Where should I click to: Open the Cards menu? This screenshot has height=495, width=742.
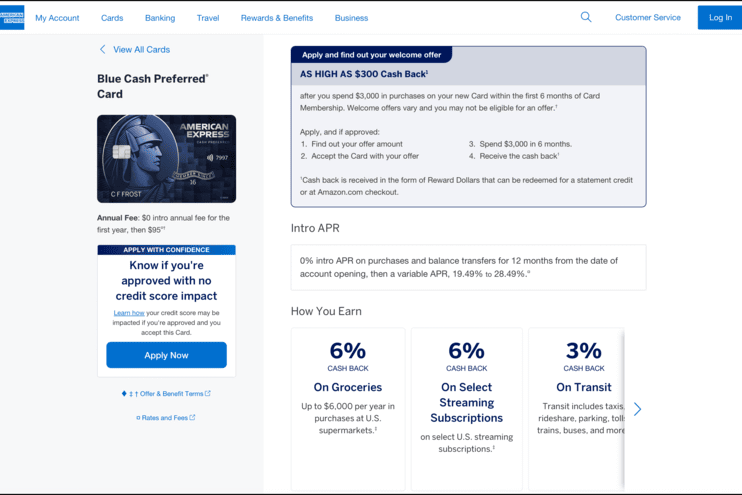coord(112,18)
